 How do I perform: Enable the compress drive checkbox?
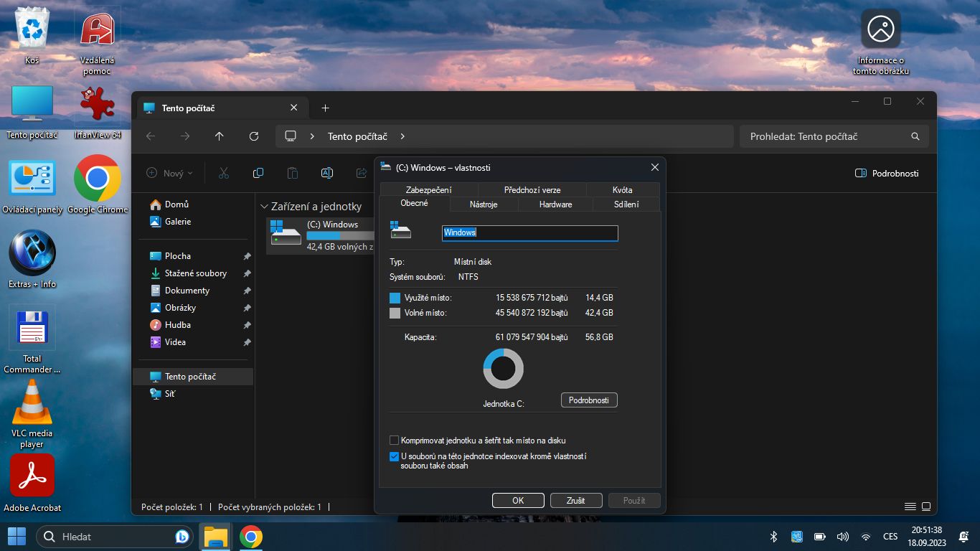[x=394, y=441]
